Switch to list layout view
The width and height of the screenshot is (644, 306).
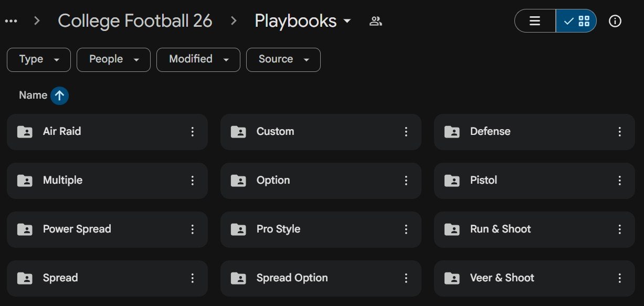[x=535, y=21]
